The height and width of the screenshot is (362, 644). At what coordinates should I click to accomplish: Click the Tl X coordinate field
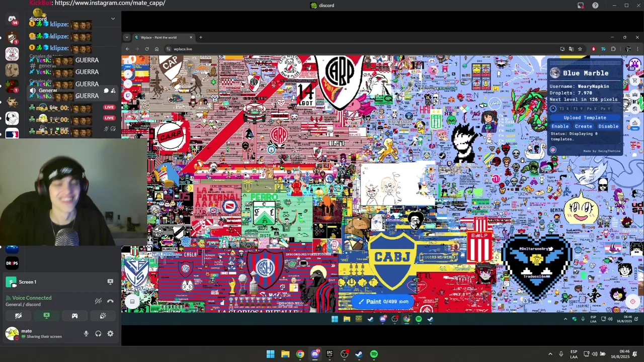(565, 109)
